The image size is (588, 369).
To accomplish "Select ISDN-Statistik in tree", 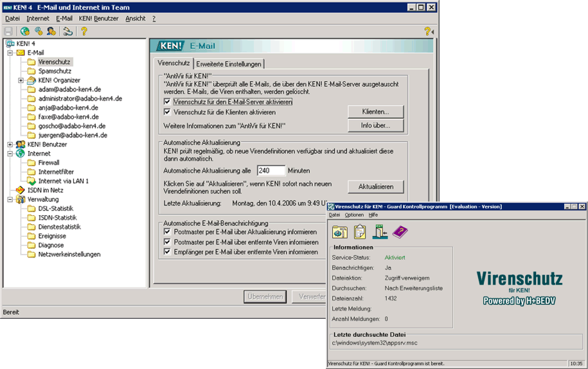I will 57,217.
